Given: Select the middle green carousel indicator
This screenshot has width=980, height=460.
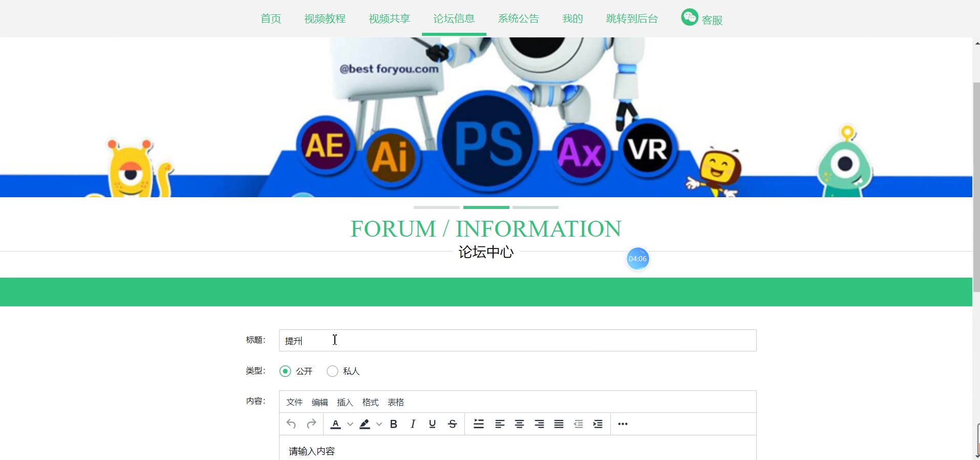Looking at the screenshot, I should pos(486,207).
